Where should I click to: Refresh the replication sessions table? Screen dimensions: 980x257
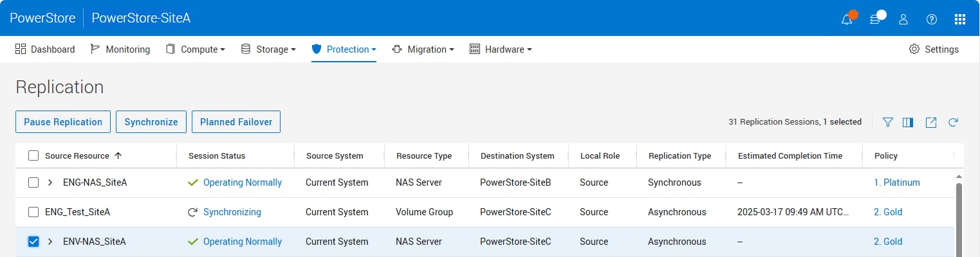pyautogui.click(x=954, y=122)
